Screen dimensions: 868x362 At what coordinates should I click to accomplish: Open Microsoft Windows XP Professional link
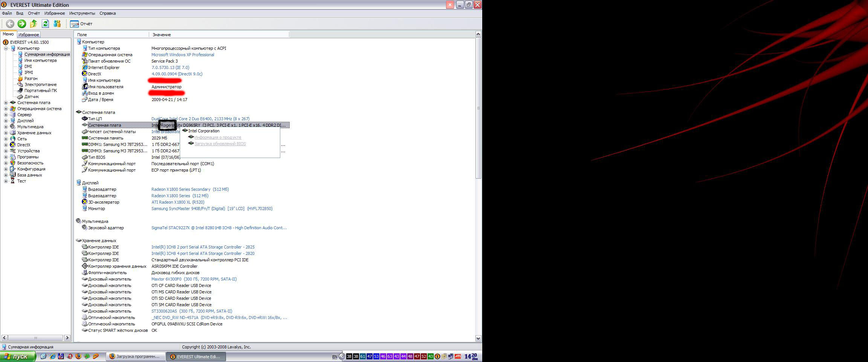[183, 55]
